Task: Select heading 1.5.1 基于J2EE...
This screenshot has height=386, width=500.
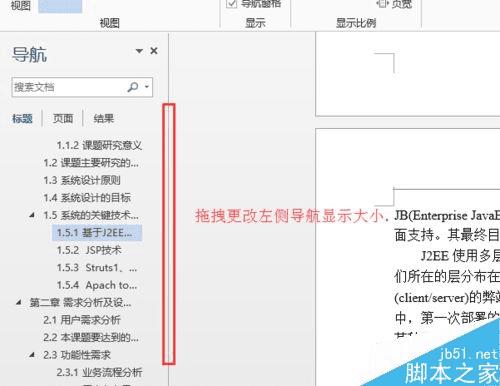Action: tap(97, 233)
